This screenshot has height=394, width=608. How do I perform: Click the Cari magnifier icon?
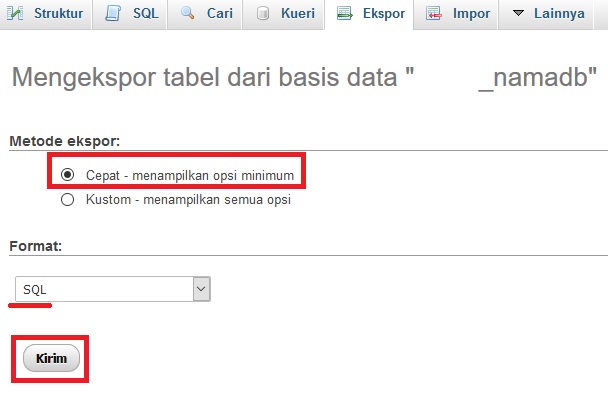coord(188,14)
